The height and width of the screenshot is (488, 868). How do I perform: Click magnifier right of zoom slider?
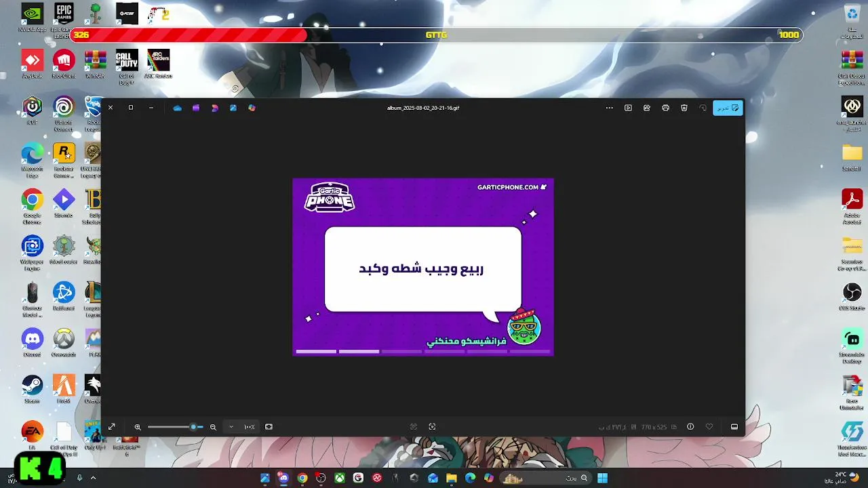(213, 427)
